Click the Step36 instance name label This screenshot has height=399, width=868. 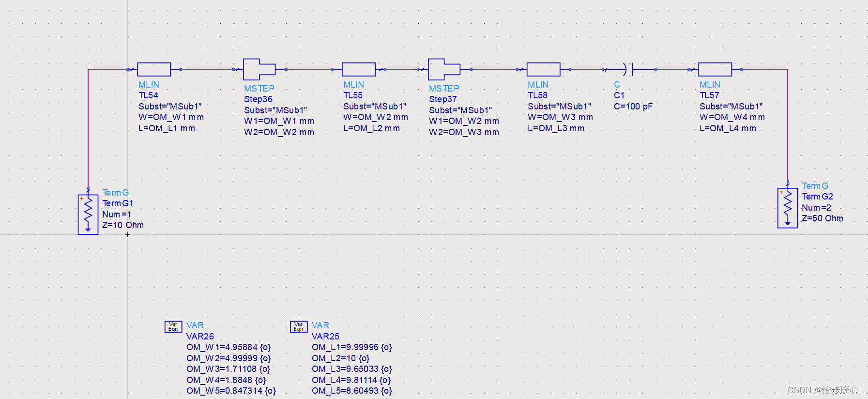[x=259, y=99]
